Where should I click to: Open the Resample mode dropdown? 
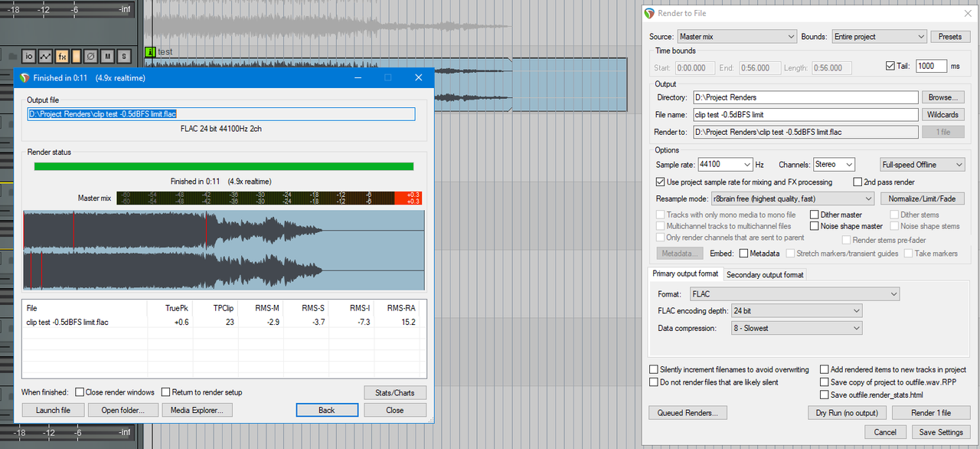tap(792, 198)
